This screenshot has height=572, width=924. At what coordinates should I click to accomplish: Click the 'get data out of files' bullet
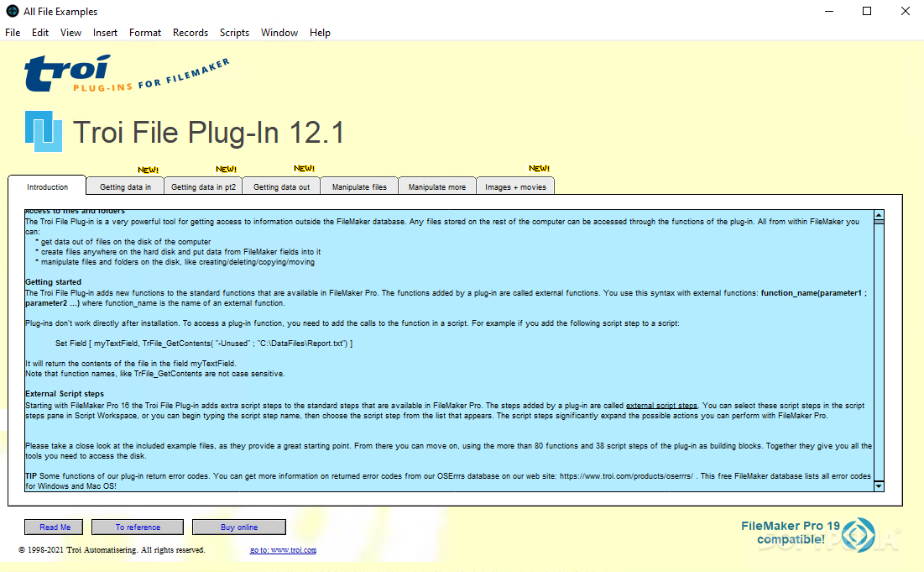click(x=123, y=241)
